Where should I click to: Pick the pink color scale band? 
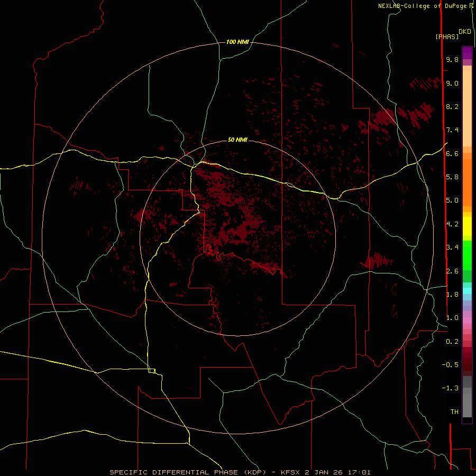click(x=467, y=321)
